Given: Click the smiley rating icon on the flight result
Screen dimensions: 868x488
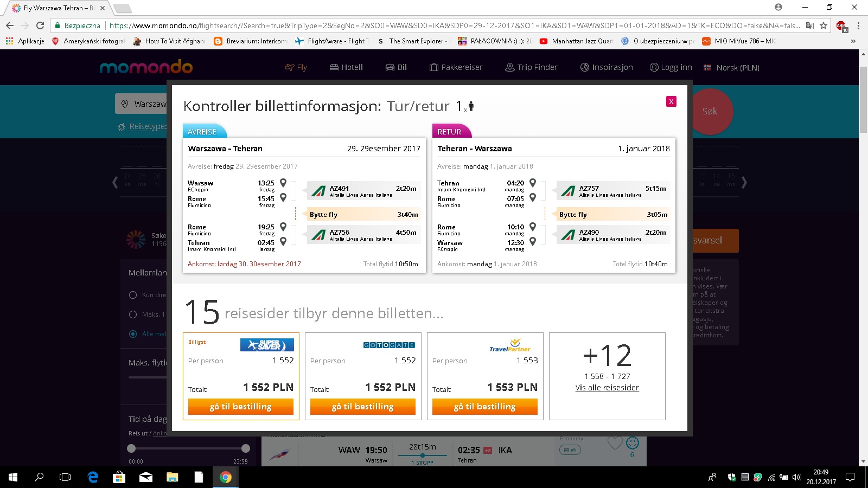Looking at the screenshot, I should coord(632,443).
